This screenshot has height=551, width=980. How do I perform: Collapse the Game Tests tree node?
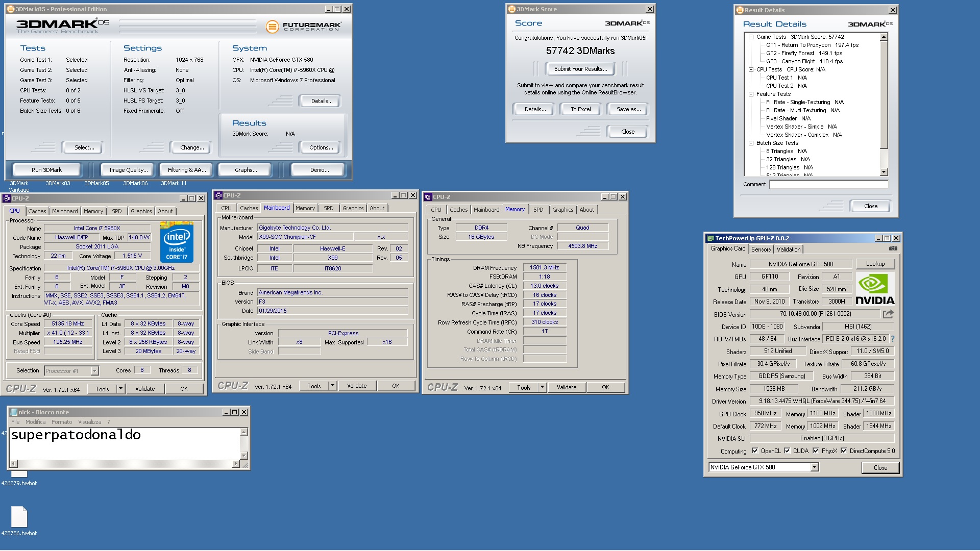[x=751, y=37]
